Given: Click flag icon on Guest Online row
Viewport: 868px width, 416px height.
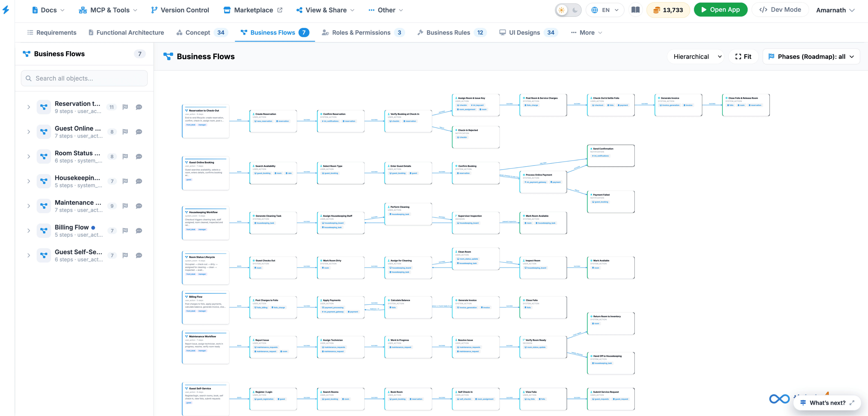Looking at the screenshot, I should click(125, 132).
